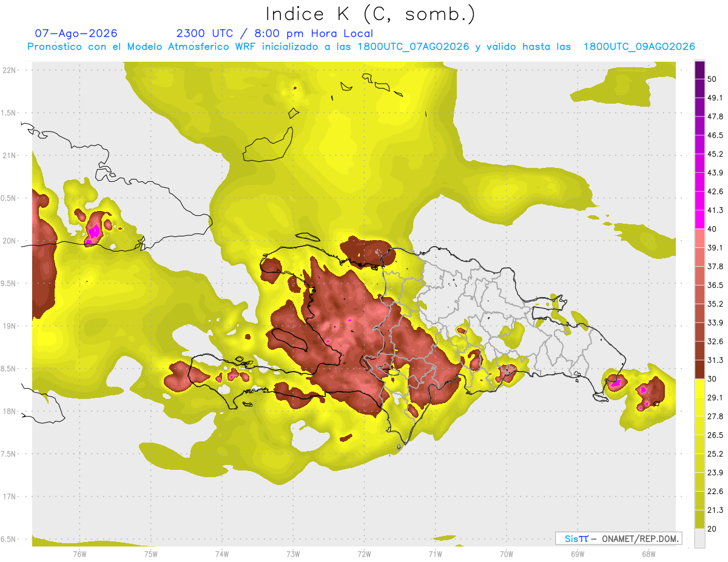Select the bright yellow swatch between 29.1 and 30
Viewport: 728px width, 562px height.
[699, 388]
